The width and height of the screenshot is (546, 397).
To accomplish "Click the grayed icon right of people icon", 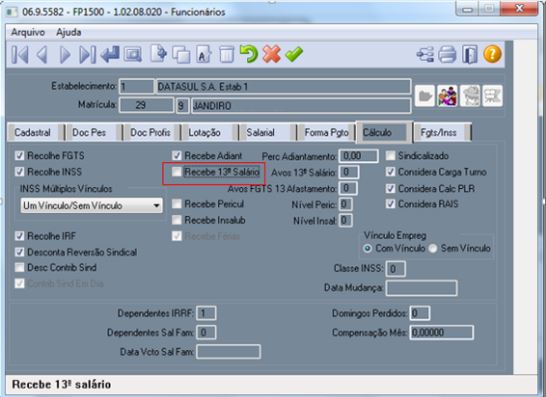I will [470, 96].
